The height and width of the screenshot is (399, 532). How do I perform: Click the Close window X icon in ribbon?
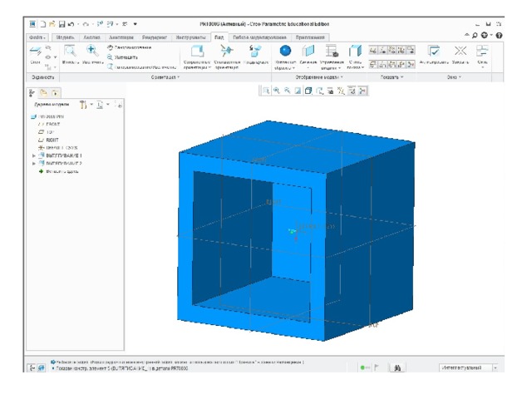tap(460, 52)
